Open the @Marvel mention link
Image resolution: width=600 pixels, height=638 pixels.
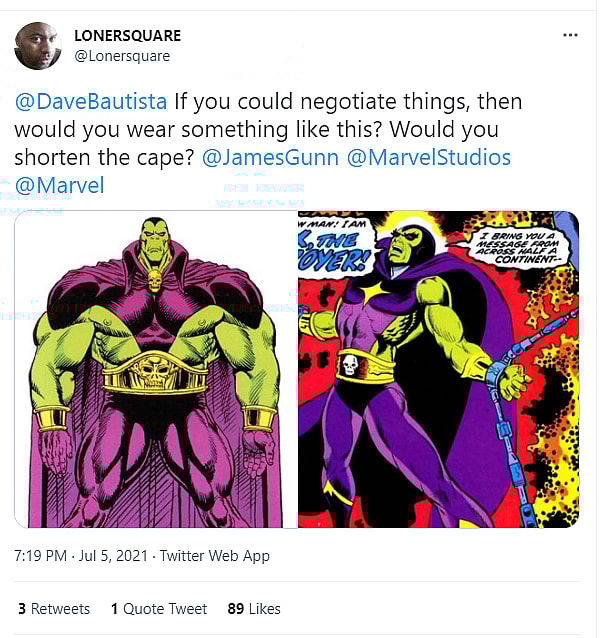pyautogui.click(x=60, y=186)
